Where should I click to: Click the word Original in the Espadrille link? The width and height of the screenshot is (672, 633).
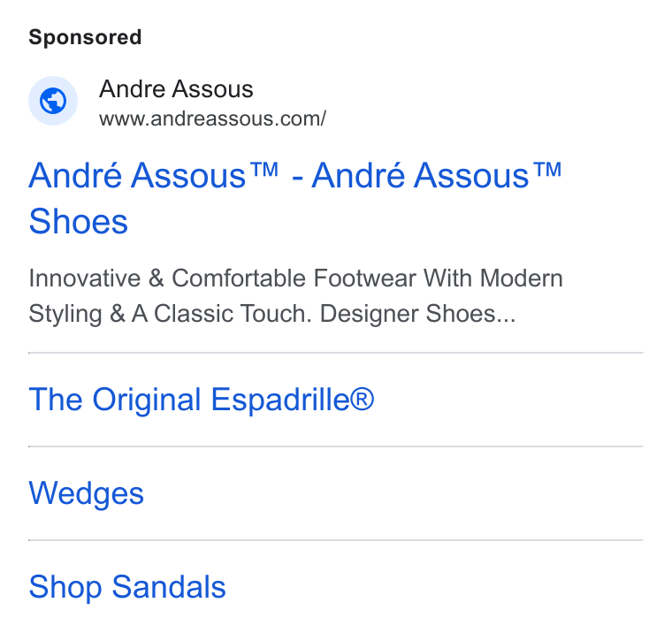(x=147, y=400)
